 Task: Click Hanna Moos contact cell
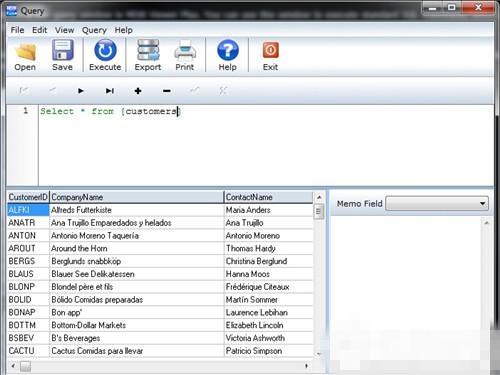269,274
